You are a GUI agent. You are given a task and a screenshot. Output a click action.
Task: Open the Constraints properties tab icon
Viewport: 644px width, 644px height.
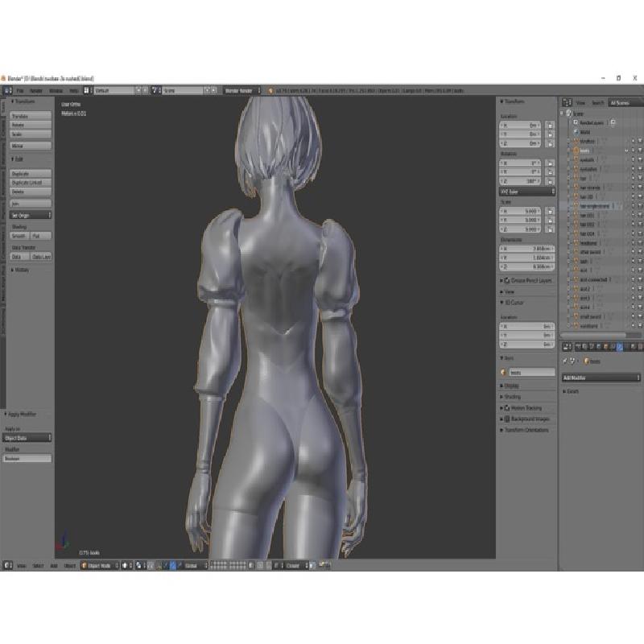(x=613, y=347)
